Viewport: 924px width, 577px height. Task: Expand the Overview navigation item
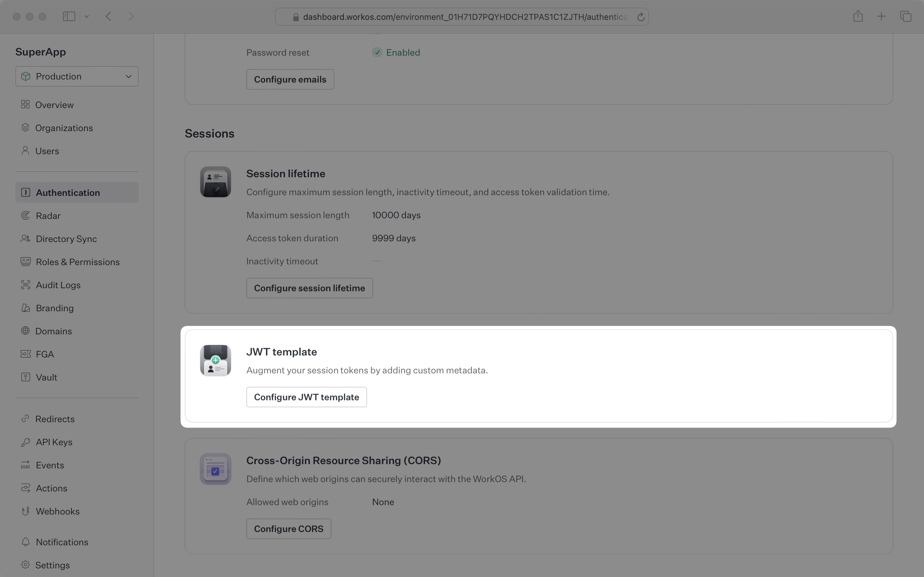point(55,105)
